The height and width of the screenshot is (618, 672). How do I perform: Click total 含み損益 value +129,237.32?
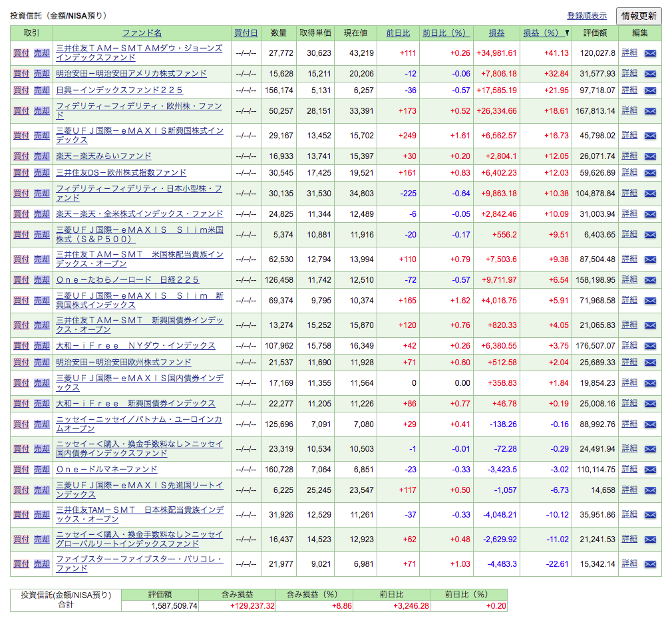tap(252, 606)
